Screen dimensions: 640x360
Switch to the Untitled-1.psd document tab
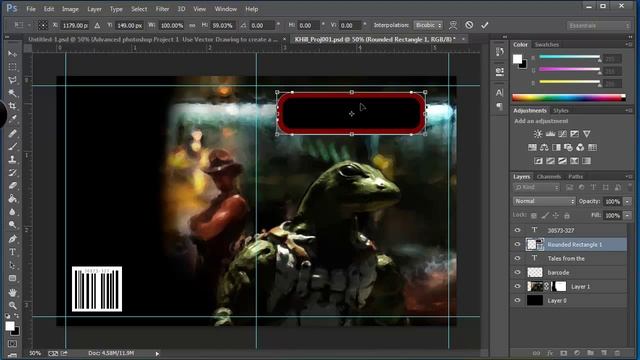(x=153, y=39)
